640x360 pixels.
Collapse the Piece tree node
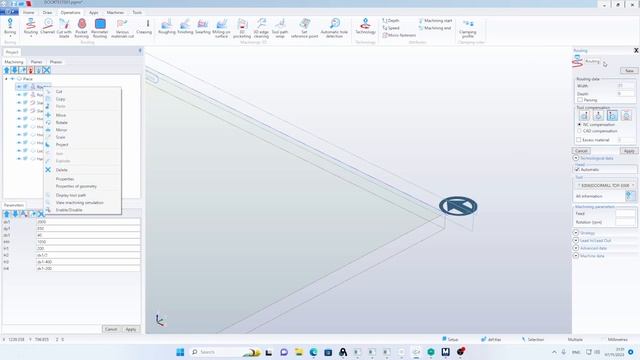click(x=6, y=79)
